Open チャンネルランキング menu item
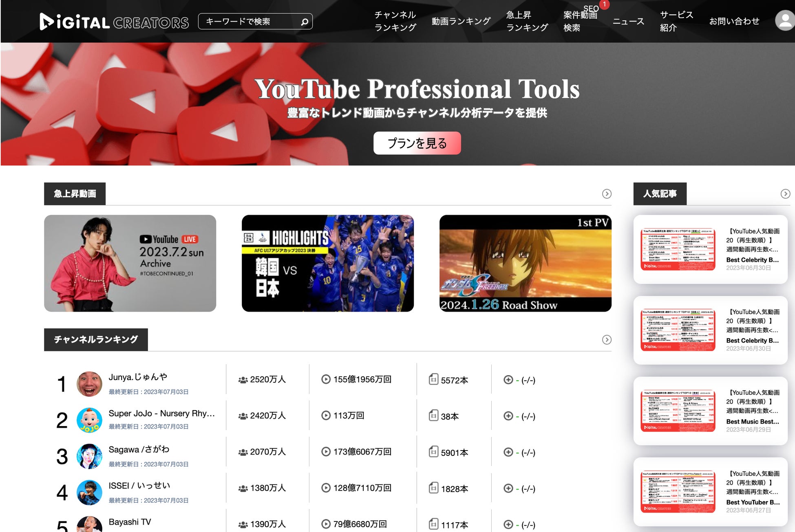795x532 pixels. tap(395, 21)
